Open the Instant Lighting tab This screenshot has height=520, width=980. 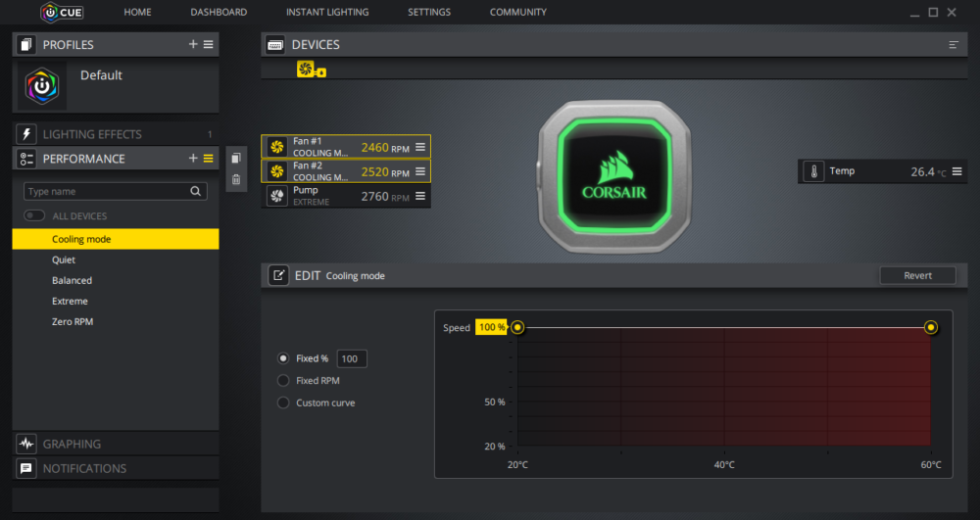point(327,12)
